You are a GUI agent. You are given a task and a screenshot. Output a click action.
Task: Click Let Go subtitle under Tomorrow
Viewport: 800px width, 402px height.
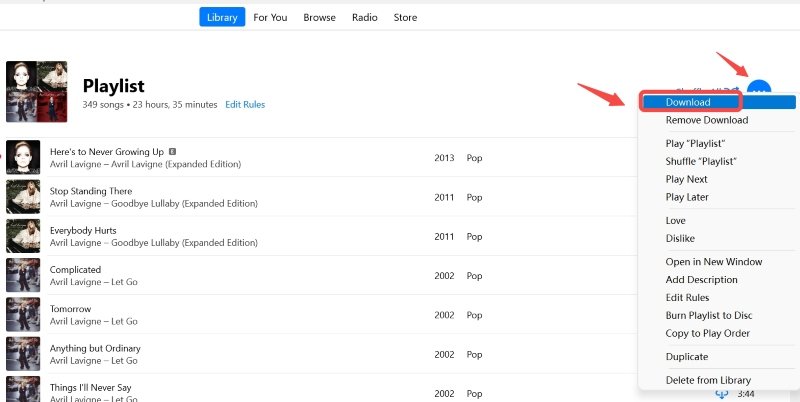124,321
